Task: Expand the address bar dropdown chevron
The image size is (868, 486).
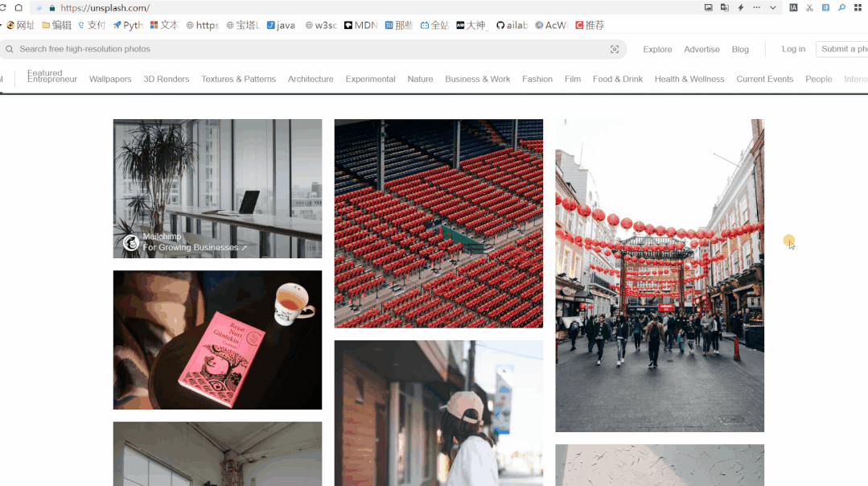Action: tap(773, 8)
